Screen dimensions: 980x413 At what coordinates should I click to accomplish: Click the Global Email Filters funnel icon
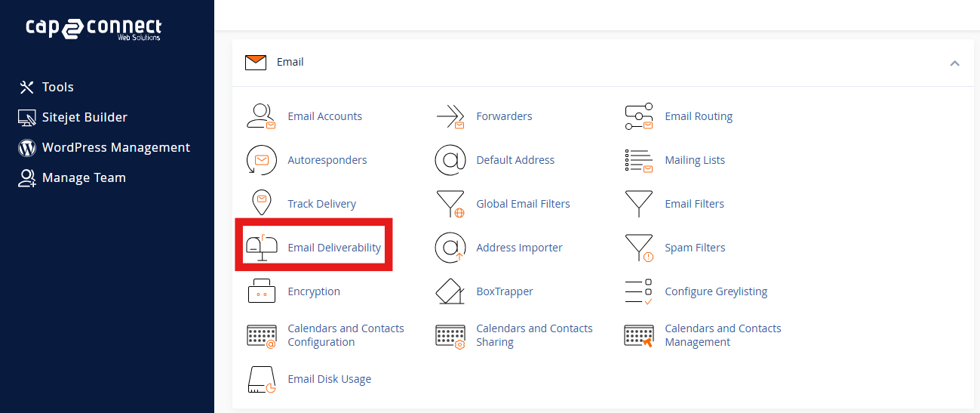(450, 204)
